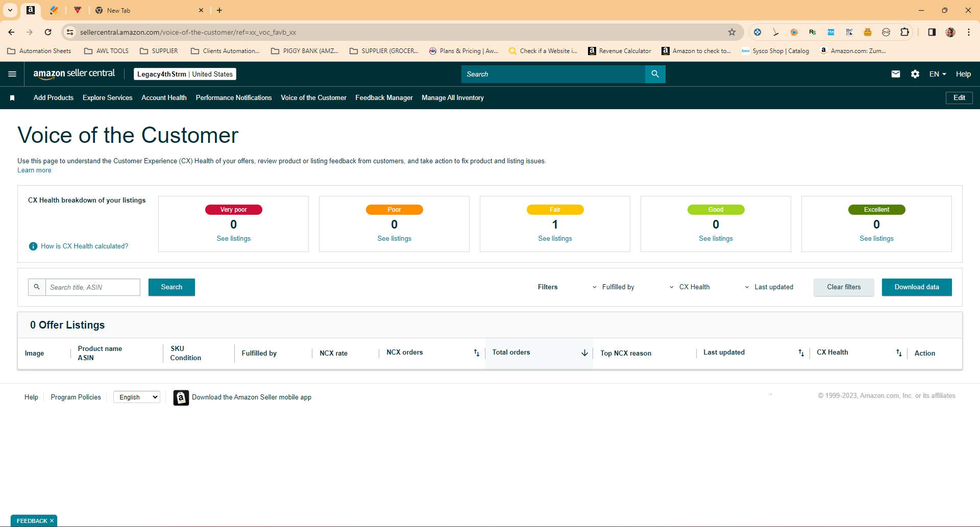Open Sysco Shop Catalog bookmark
The image size is (980, 527).
(775, 51)
